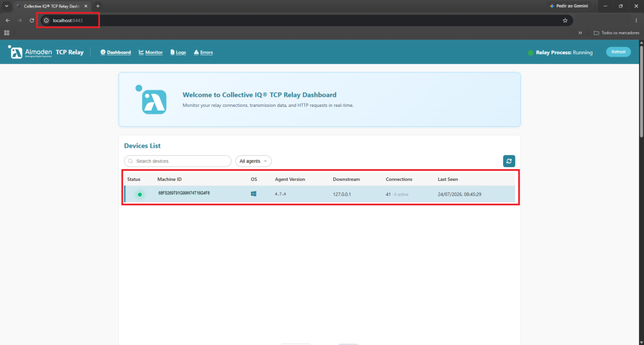Click the browser reload page icon
The height and width of the screenshot is (345, 644).
(x=31, y=21)
